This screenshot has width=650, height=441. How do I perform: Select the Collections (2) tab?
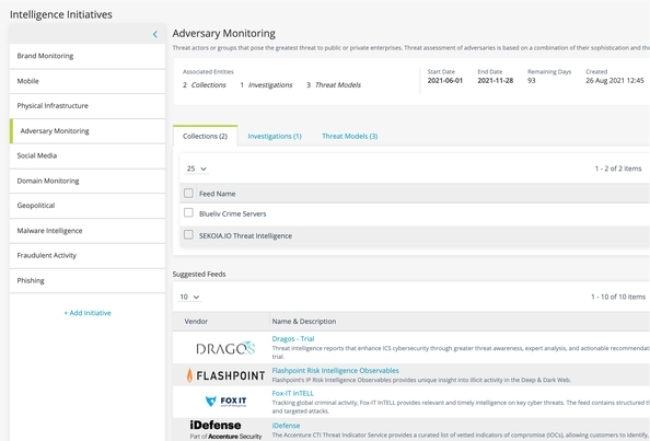(204, 136)
